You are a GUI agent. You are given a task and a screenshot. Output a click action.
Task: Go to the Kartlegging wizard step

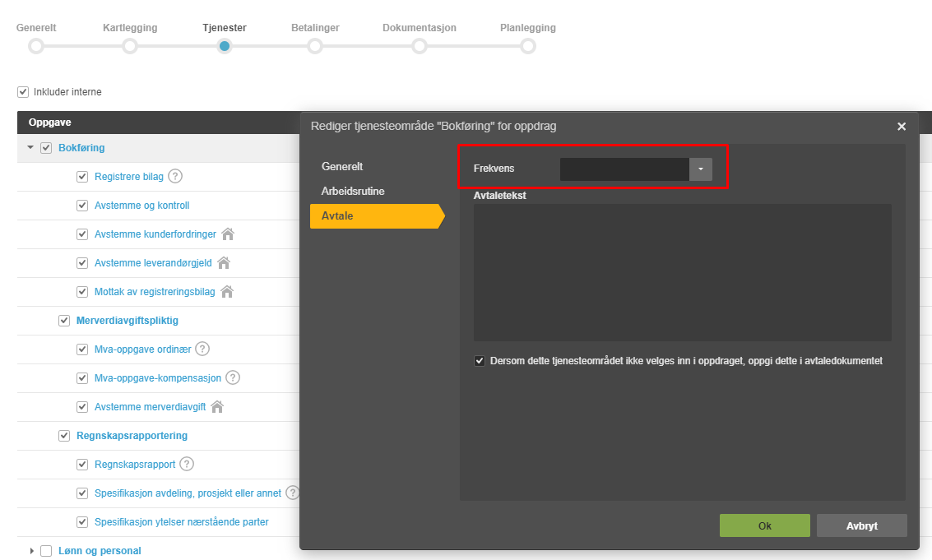[130, 46]
